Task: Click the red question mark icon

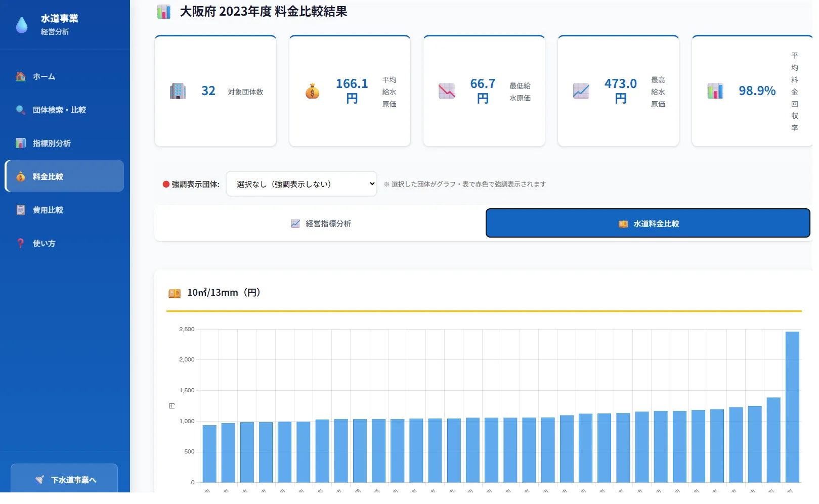Action: (21, 243)
